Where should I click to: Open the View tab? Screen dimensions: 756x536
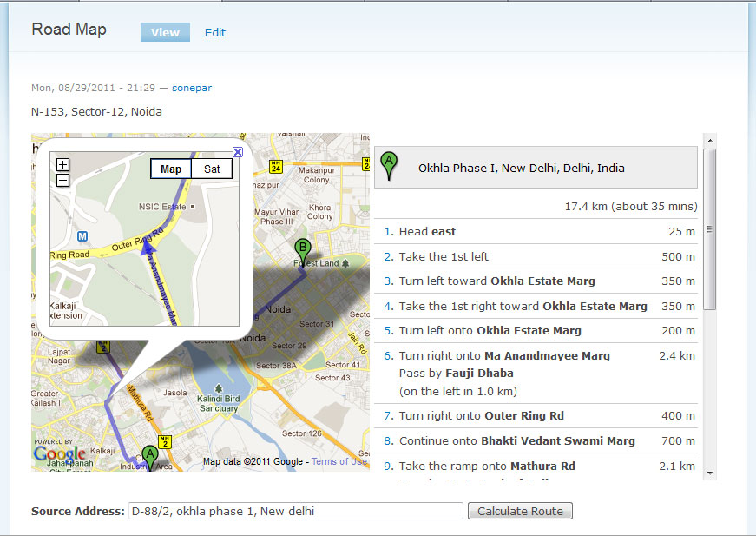pyautogui.click(x=165, y=32)
